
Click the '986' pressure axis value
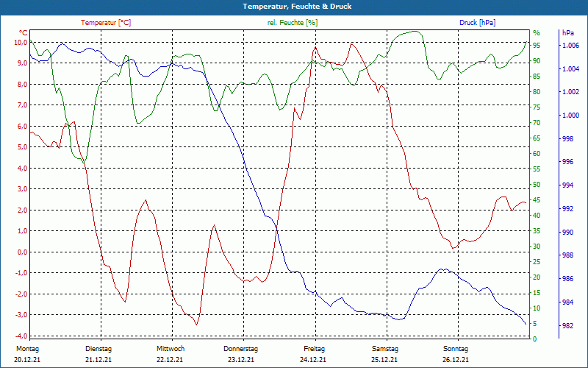[x=568, y=279]
